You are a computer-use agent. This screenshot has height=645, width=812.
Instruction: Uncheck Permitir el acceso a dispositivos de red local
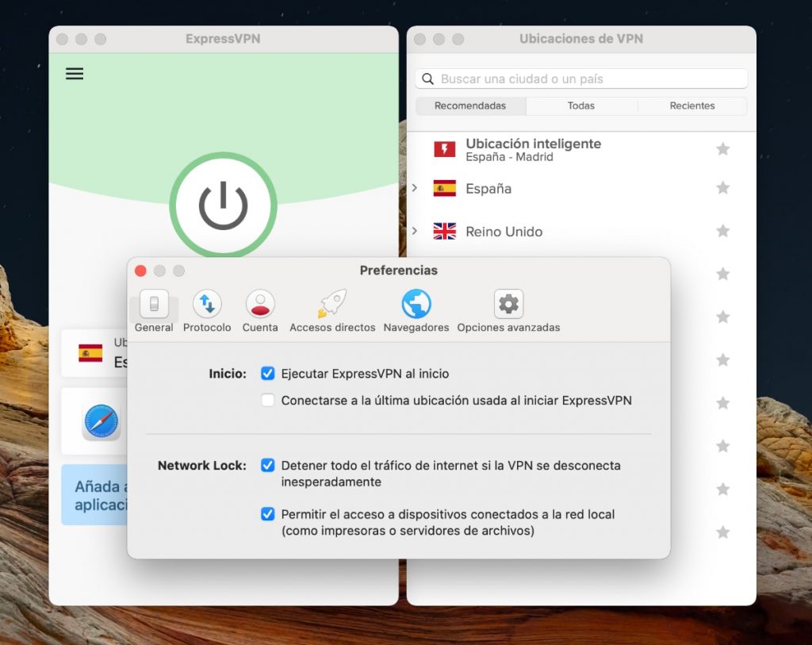[x=268, y=514]
